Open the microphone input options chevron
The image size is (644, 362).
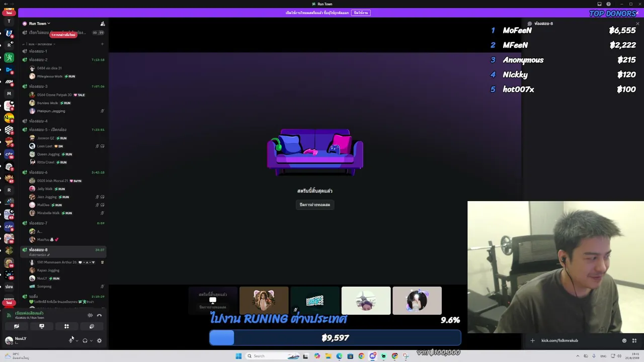tap(77, 340)
